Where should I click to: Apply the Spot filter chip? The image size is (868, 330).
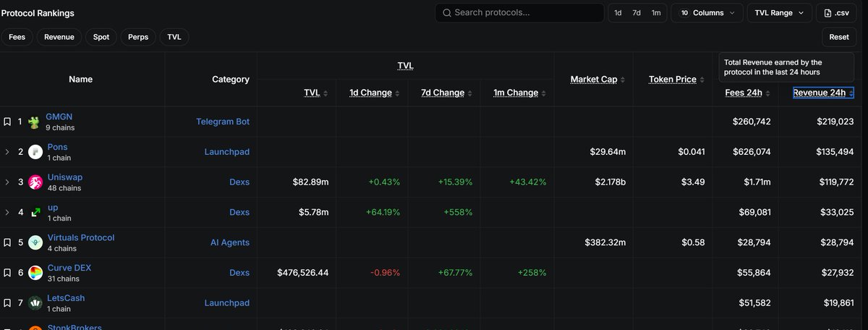click(101, 37)
